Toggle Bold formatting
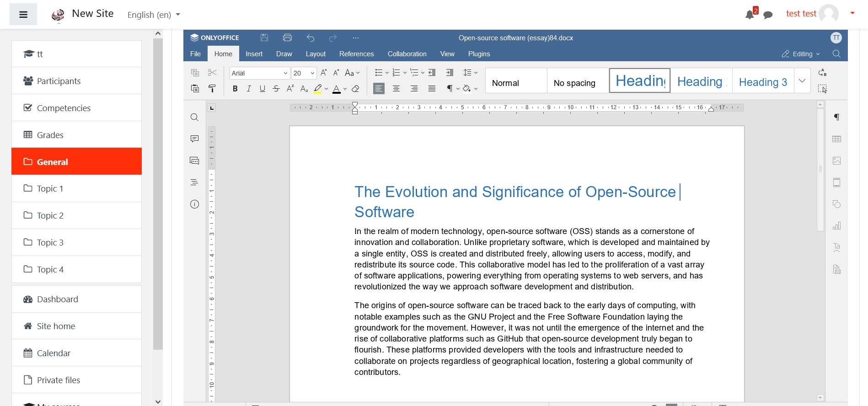The width and height of the screenshot is (868, 406). [x=235, y=89]
